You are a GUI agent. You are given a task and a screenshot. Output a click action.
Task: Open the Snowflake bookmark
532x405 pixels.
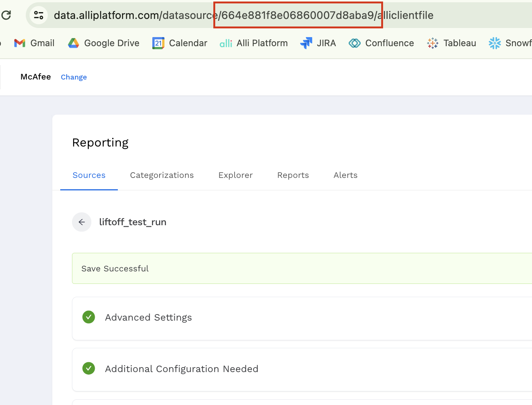[x=510, y=43]
